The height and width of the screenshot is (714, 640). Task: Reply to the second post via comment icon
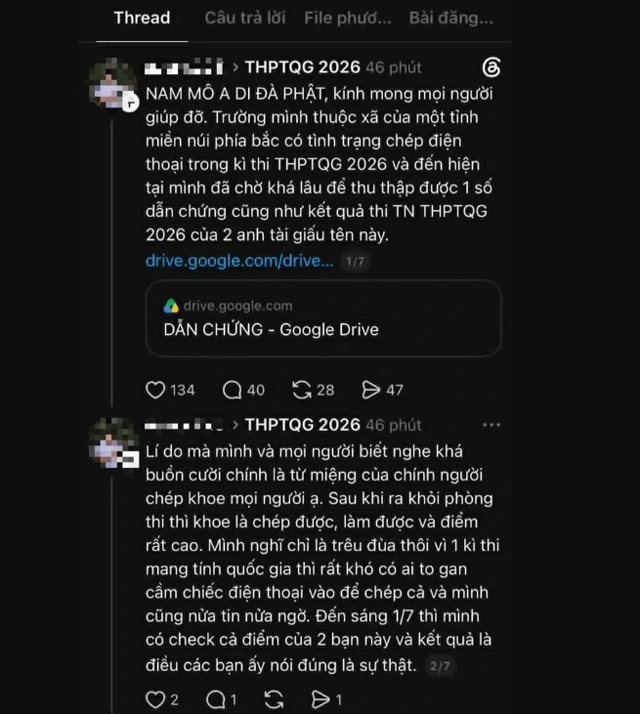[215, 699]
